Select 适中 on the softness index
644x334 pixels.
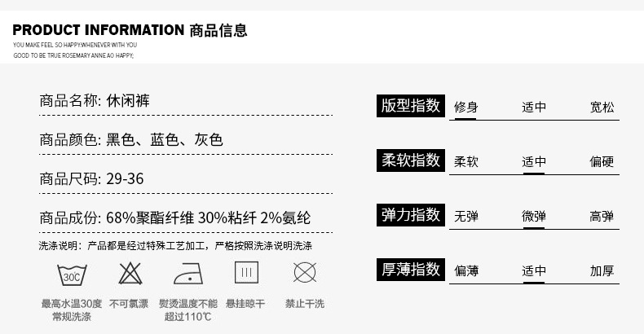tap(534, 161)
